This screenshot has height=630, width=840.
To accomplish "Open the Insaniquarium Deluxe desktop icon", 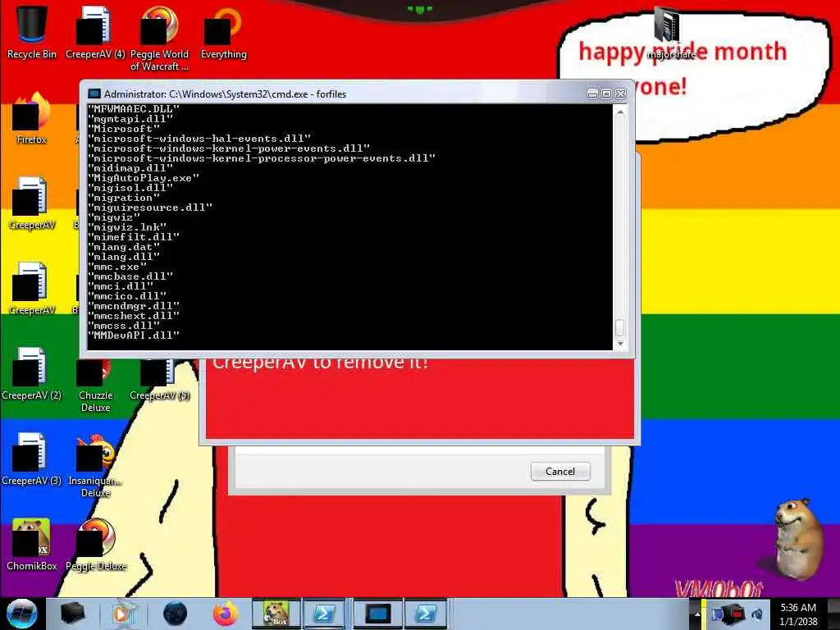I will (95, 466).
